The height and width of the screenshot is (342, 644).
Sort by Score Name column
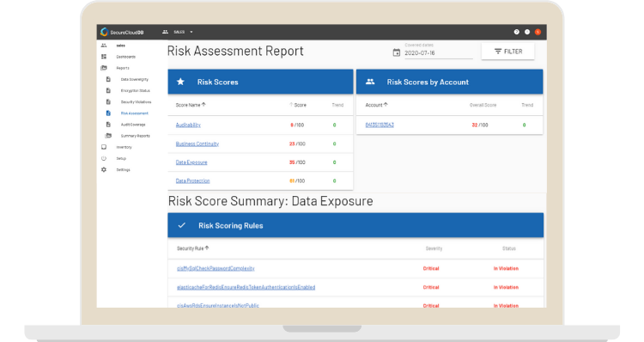[x=191, y=105]
